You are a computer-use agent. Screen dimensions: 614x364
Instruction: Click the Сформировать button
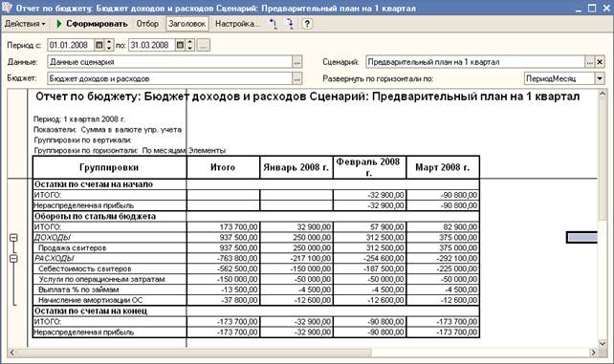92,24
